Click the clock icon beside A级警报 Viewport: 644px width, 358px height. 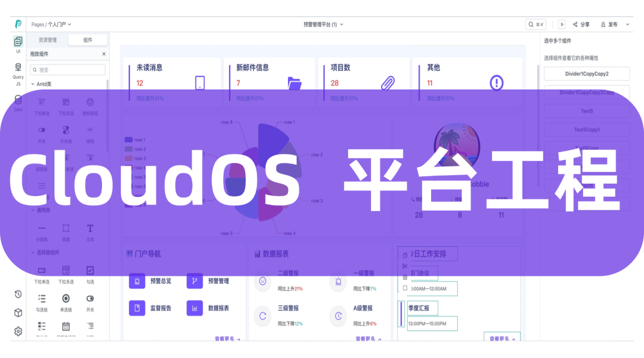(x=339, y=316)
